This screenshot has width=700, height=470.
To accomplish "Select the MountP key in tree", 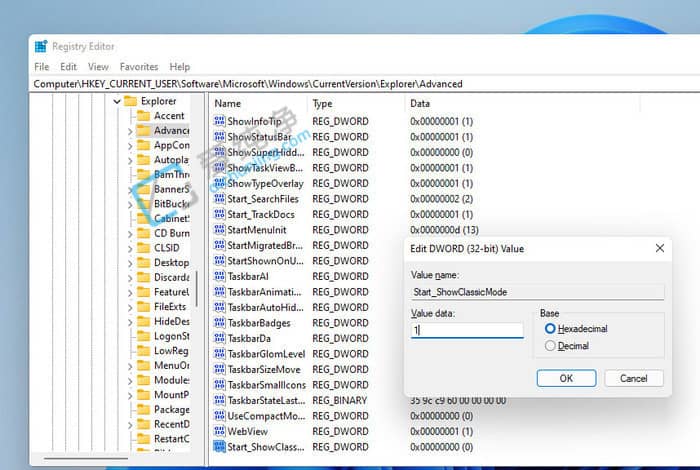I will 171,395.
